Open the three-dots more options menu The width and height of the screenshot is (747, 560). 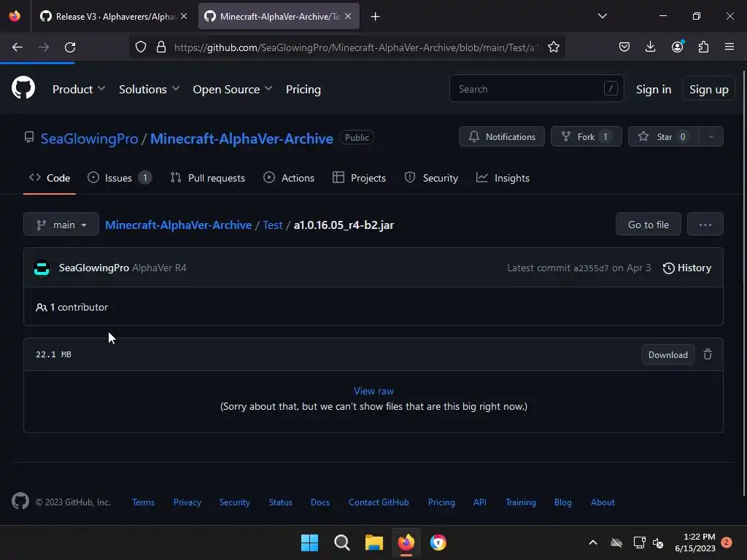(x=705, y=225)
